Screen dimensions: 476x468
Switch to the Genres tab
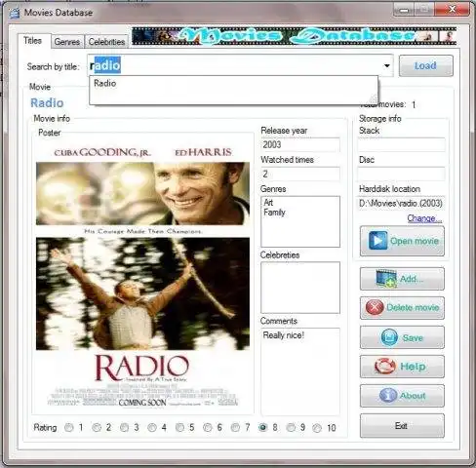67,42
